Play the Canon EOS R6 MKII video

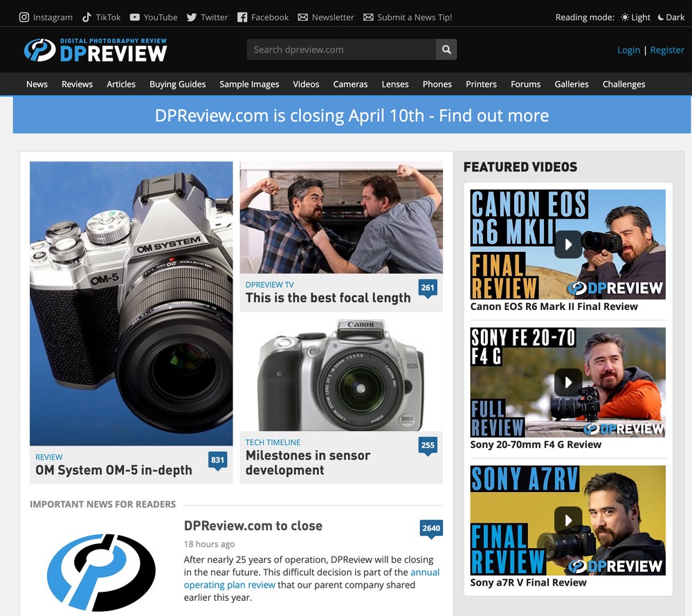(x=568, y=244)
